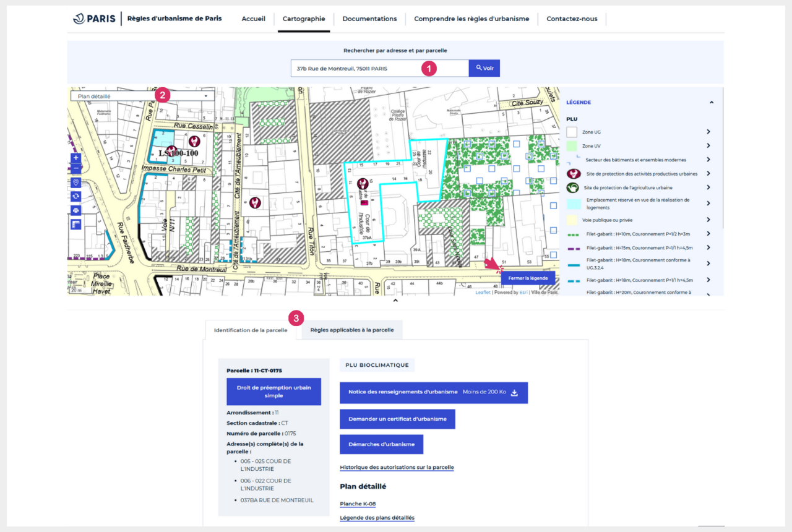
Task: Open the map print tool
Action: pos(75,210)
